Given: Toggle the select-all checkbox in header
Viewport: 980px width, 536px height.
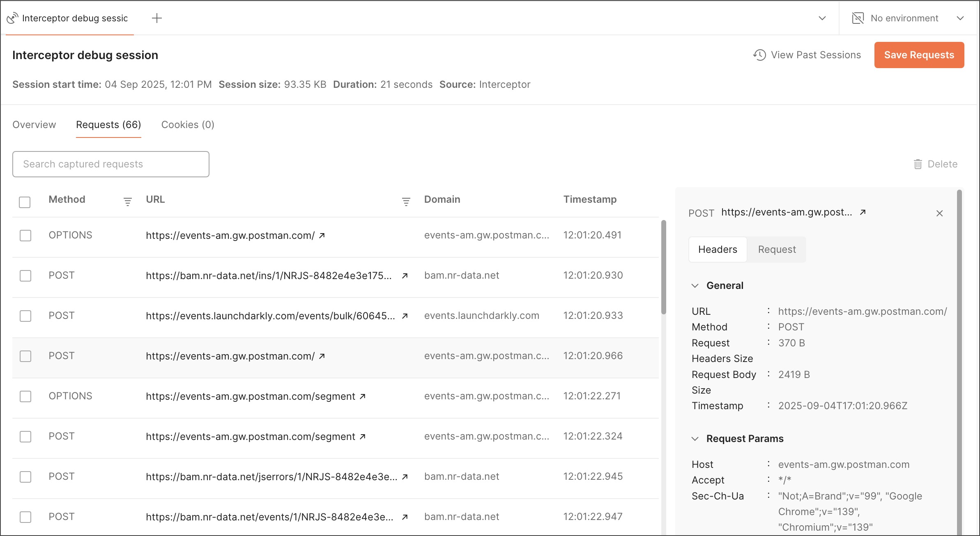Looking at the screenshot, I should tap(25, 202).
